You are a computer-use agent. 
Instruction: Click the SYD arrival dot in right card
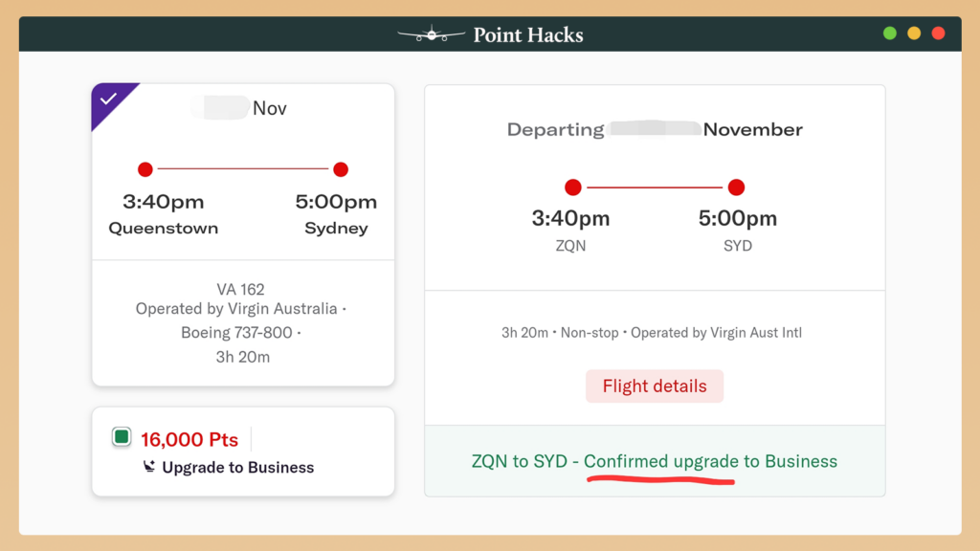(736, 187)
